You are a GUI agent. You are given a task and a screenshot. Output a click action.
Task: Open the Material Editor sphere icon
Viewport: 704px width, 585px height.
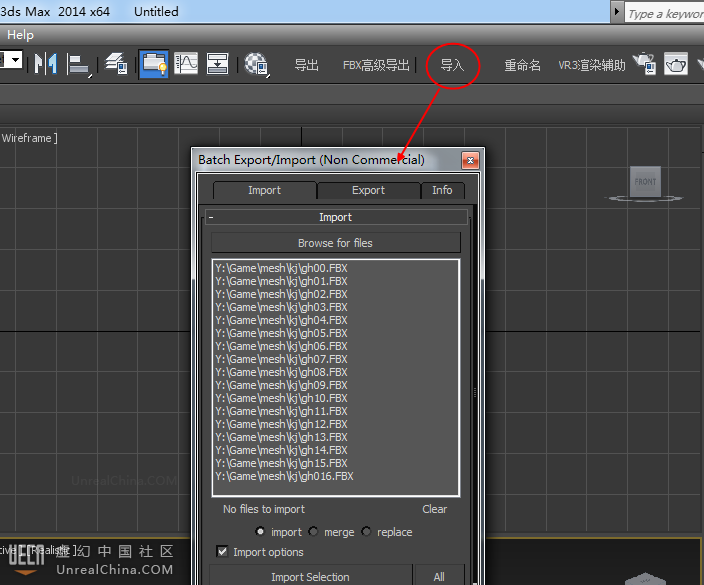pos(256,64)
